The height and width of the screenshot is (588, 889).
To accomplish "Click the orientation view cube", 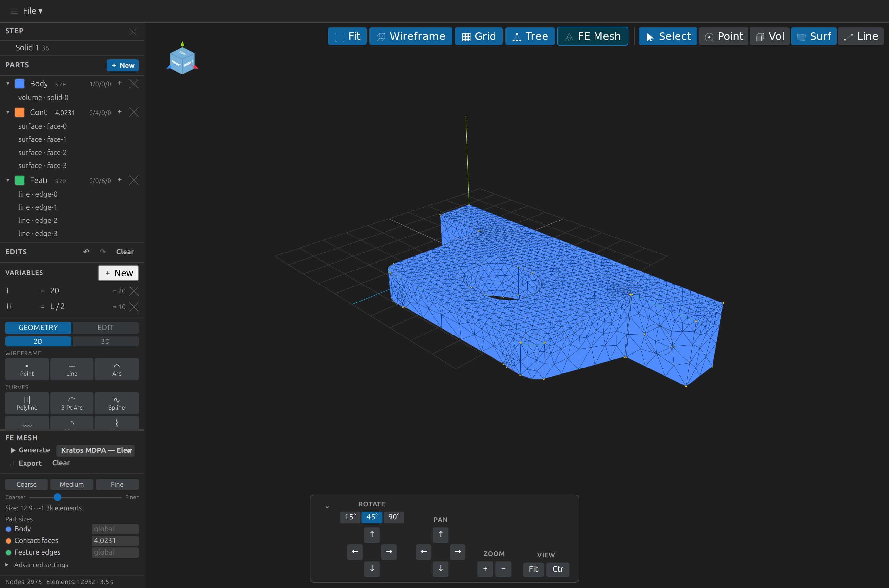I will pos(182,60).
